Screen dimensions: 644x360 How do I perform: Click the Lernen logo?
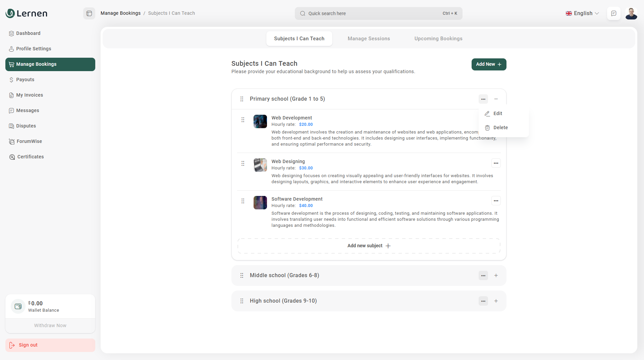click(26, 13)
